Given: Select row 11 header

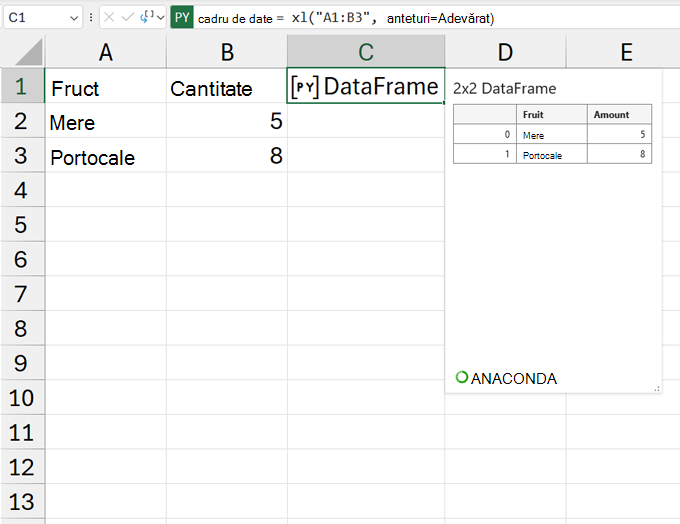Looking at the screenshot, I should [23, 432].
